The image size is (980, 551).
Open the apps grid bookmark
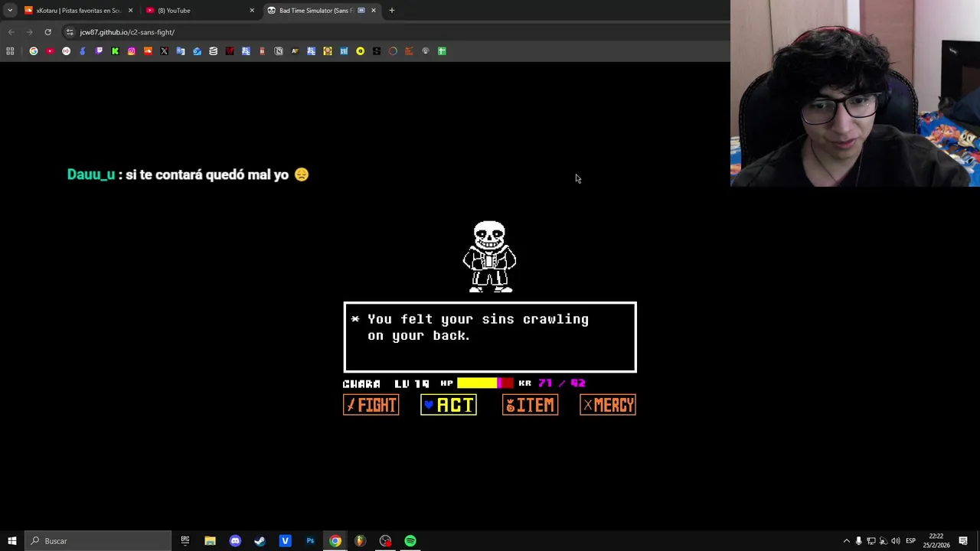tap(10, 51)
